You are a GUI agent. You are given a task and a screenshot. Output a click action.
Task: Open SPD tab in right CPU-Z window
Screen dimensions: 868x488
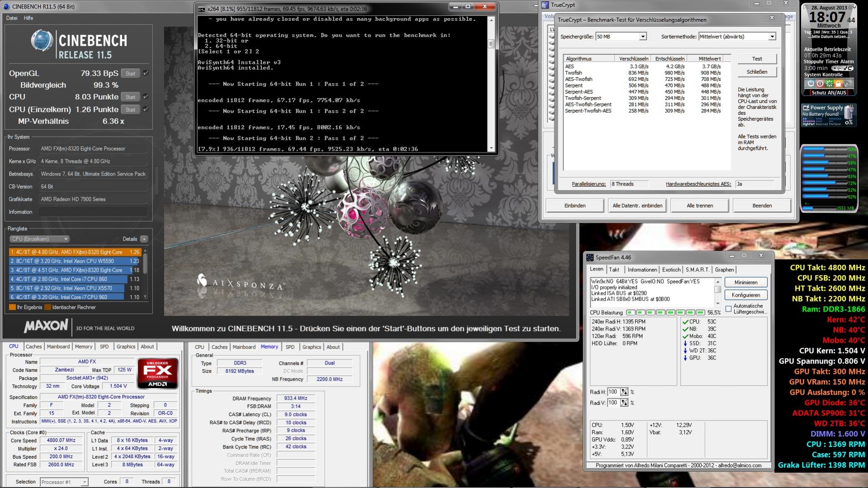pyautogui.click(x=290, y=347)
